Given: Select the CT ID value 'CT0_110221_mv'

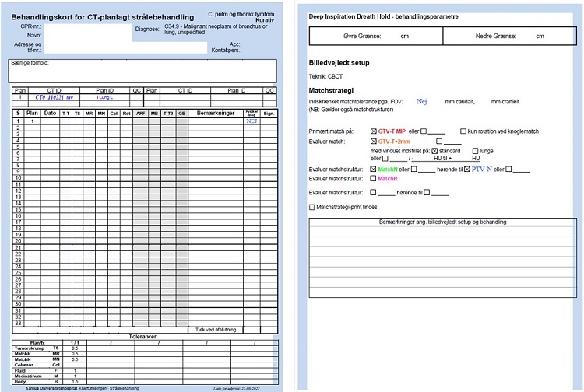Looking at the screenshot, I should click(x=54, y=97).
